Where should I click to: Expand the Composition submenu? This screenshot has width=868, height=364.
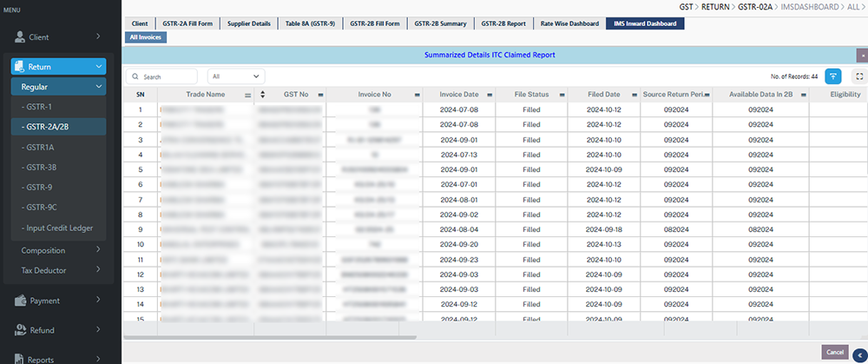pos(99,250)
